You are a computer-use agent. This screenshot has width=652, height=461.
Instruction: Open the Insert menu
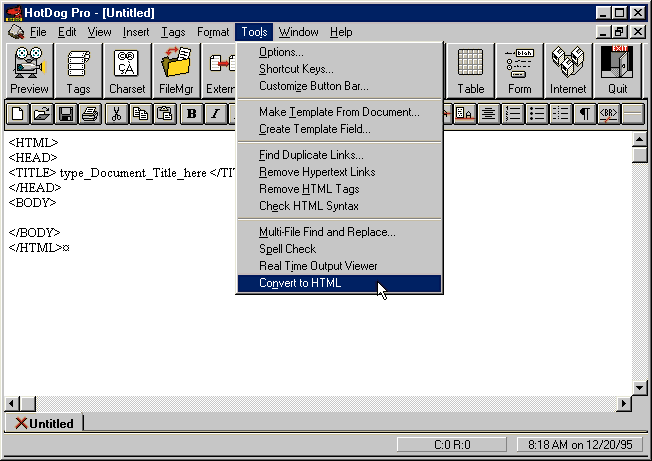136,32
